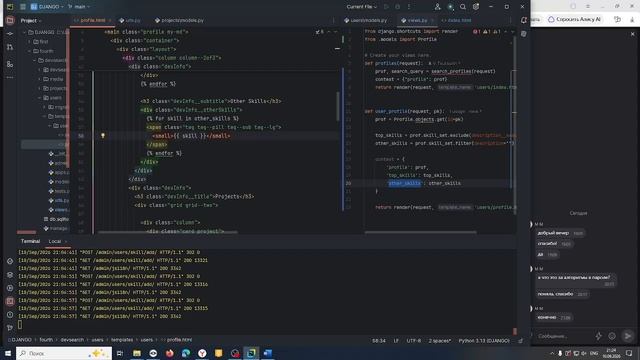Open the Python Console layers icon
The width and height of the screenshot is (640, 360).
(x=10, y=275)
